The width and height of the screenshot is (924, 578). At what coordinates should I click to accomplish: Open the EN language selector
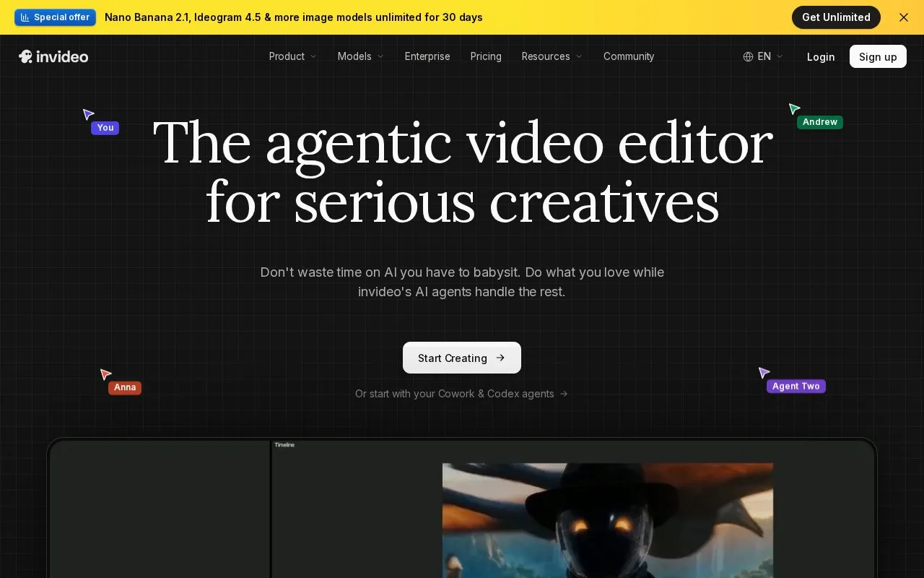(x=763, y=56)
